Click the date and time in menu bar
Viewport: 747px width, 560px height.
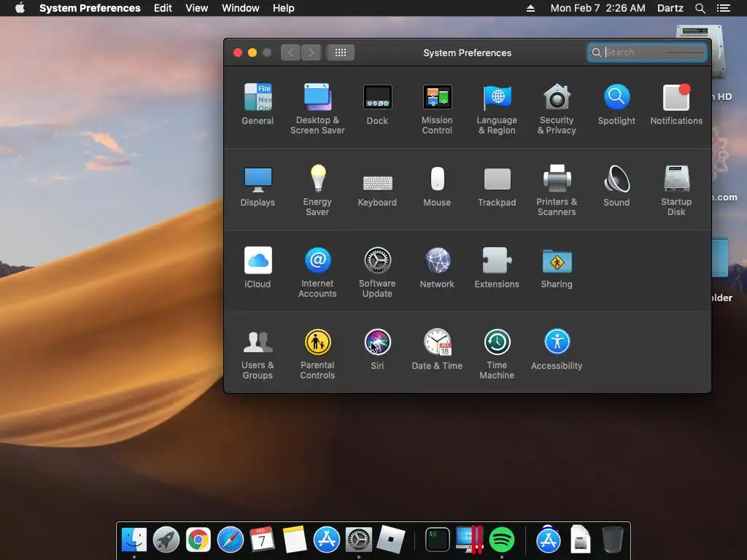click(x=598, y=8)
